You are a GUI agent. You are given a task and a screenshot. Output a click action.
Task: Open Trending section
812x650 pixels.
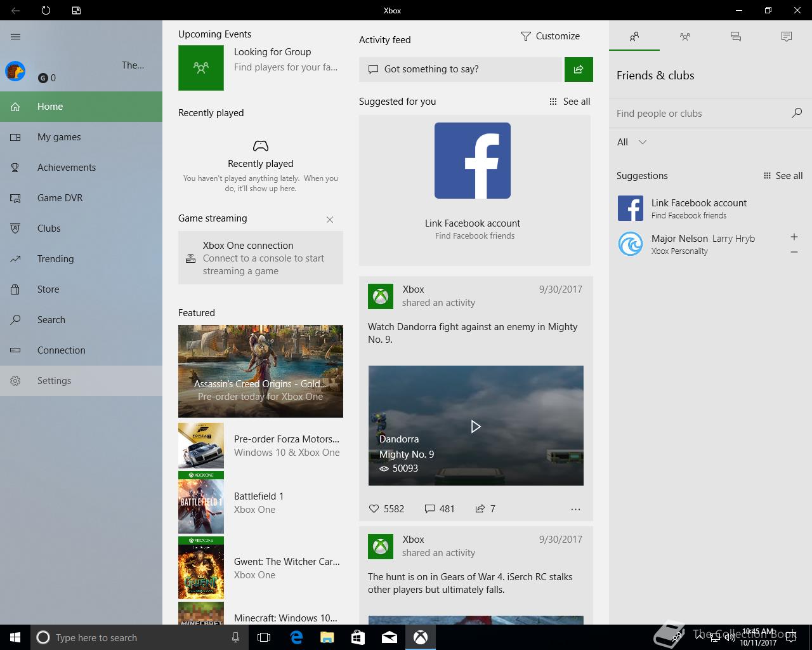(x=81, y=259)
